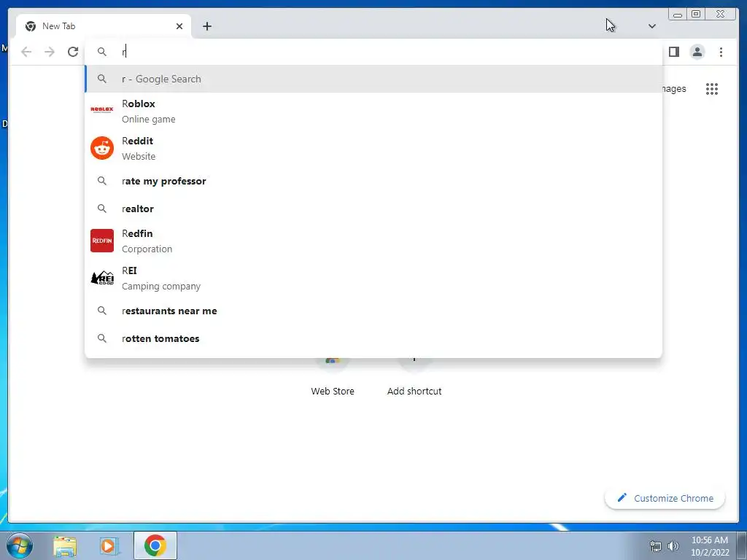Screen dimensions: 747x560
Task: Open the network tray icon
Action: pos(656,546)
